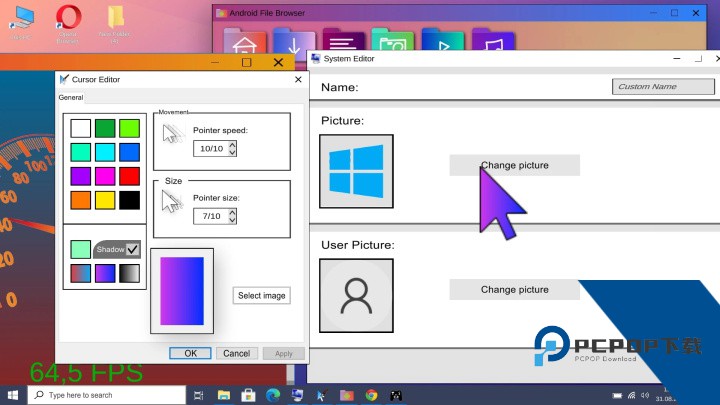Open Cursor Editor taskbar icon
720x405 pixels.
click(x=321, y=395)
